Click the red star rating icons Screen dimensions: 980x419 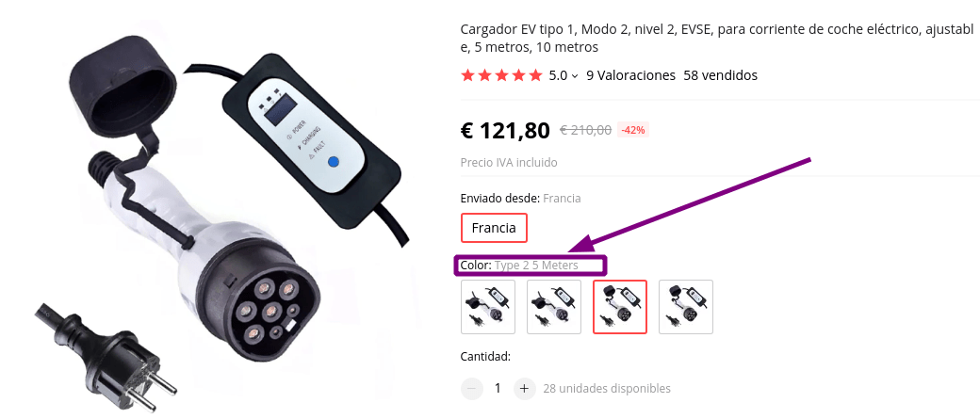coord(501,75)
